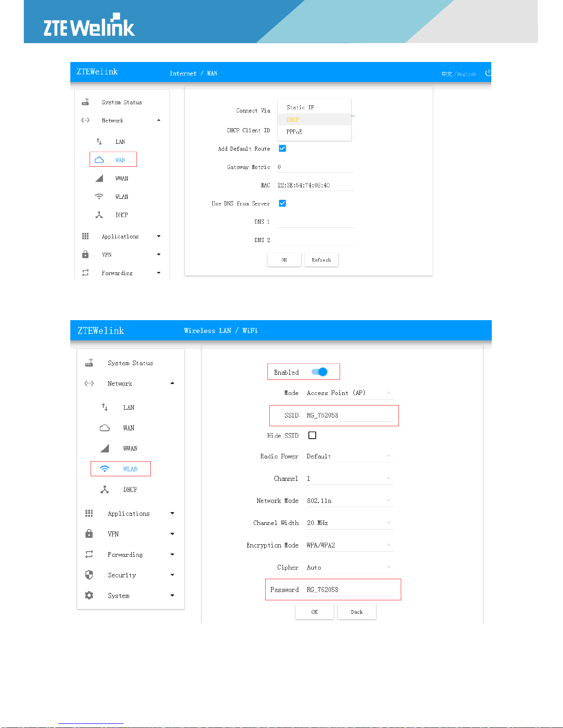The width and height of the screenshot is (563, 728).
Task: Click the Back button on WiFi page
Action: 357,612
